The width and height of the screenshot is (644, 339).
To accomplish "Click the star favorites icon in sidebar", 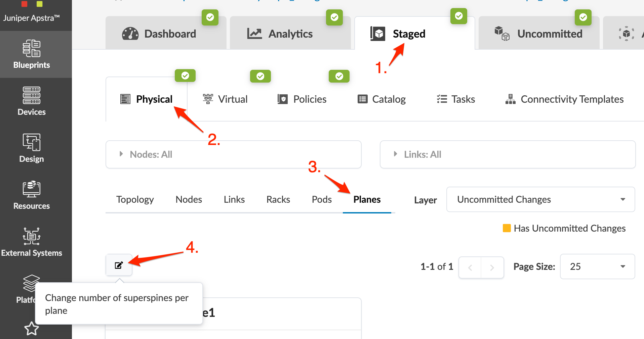I will (x=32, y=329).
